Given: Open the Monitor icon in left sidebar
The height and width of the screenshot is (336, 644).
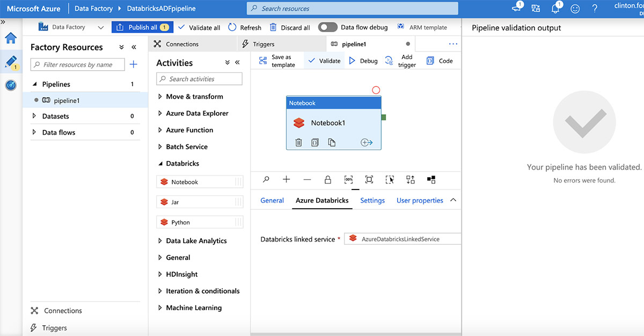Looking at the screenshot, I should click(11, 85).
